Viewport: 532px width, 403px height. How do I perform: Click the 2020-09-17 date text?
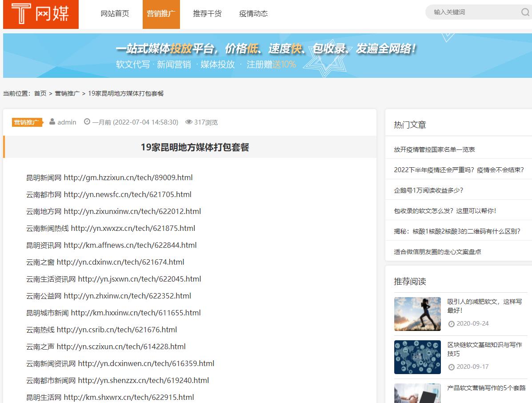472,367
